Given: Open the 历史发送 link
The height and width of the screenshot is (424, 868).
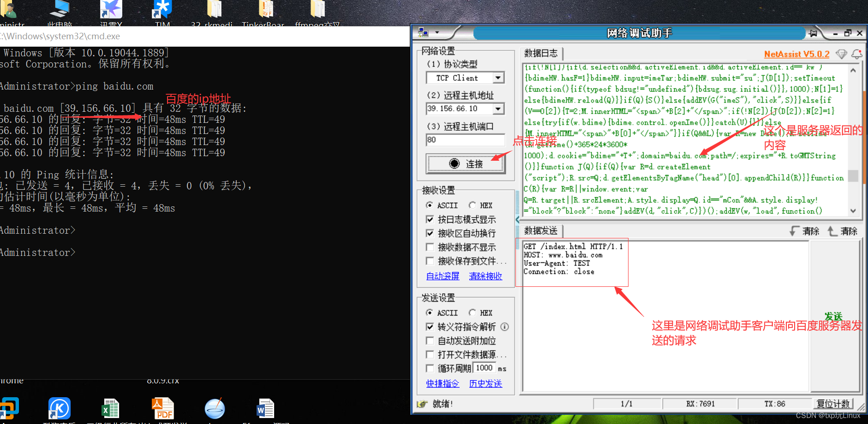Looking at the screenshot, I should (x=485, y=383).
